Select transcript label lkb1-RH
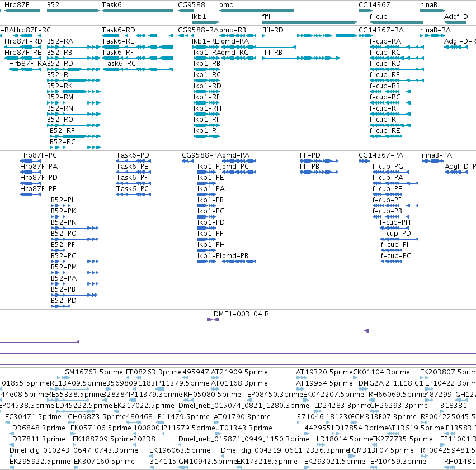The image size is (476, 470). click(x=208, y=108)
